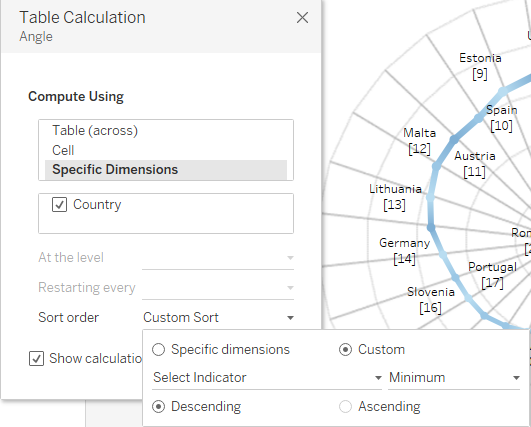Toggle the Country checkbox
This screenshot has width=531, height=427.
(x=59, y=205)
